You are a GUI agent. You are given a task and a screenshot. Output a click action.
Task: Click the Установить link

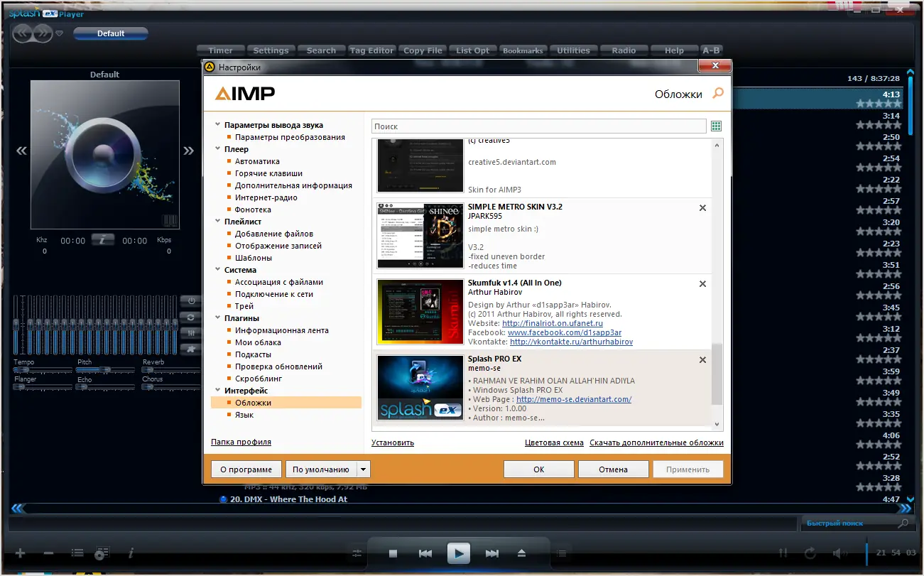point(393,442)
